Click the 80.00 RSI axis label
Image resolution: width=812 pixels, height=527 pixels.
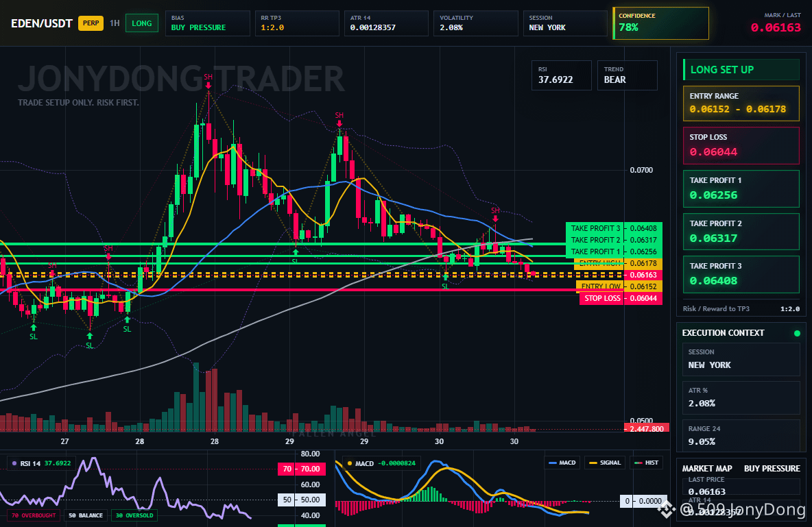pos(310,454)
